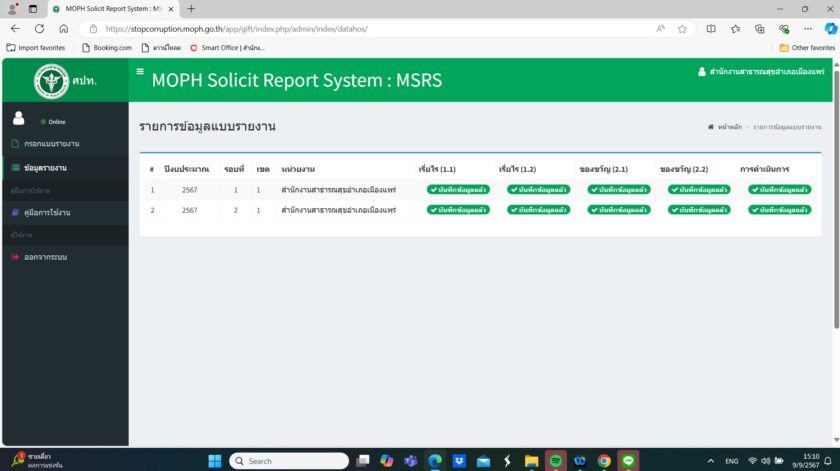Click the browser back arrow

tap(15, 29)
